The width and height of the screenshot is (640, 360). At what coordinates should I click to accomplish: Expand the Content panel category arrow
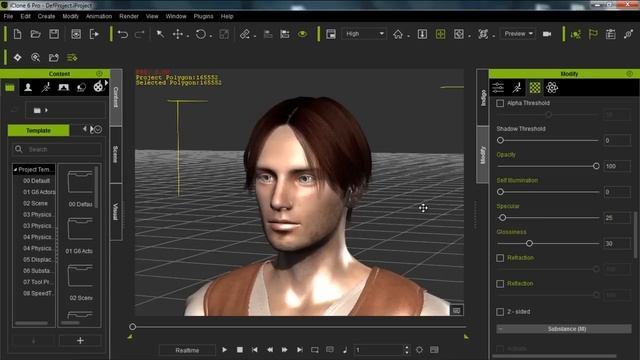(107, 83)
